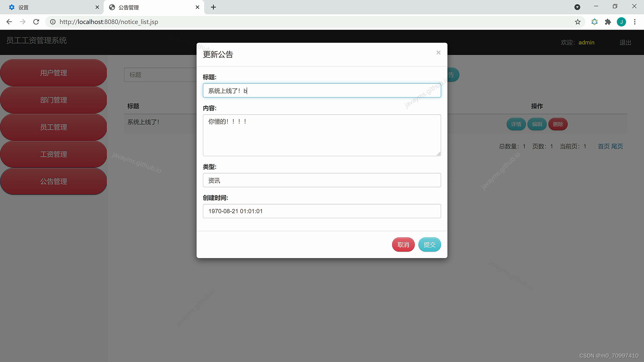
Task: Open 员工管理 in the sidebar
Action: 54,127
